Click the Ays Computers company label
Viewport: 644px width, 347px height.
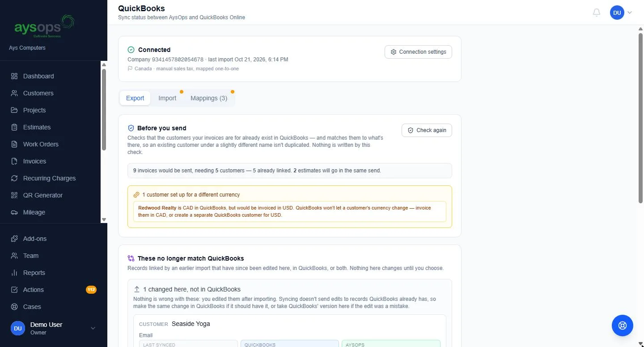coord(27,48)
